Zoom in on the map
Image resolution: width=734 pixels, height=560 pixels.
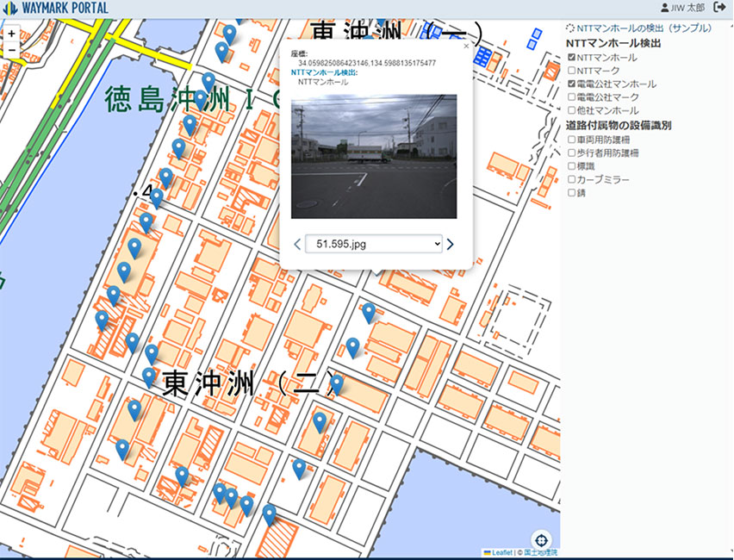[11, 34]
